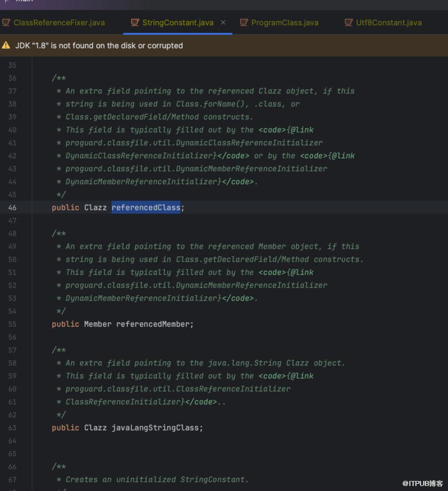Image resolution: width=448 pixels, height=491 pixels.
Task: Switch to the Utf8Constant.java tab
Action: click(389, 23)
